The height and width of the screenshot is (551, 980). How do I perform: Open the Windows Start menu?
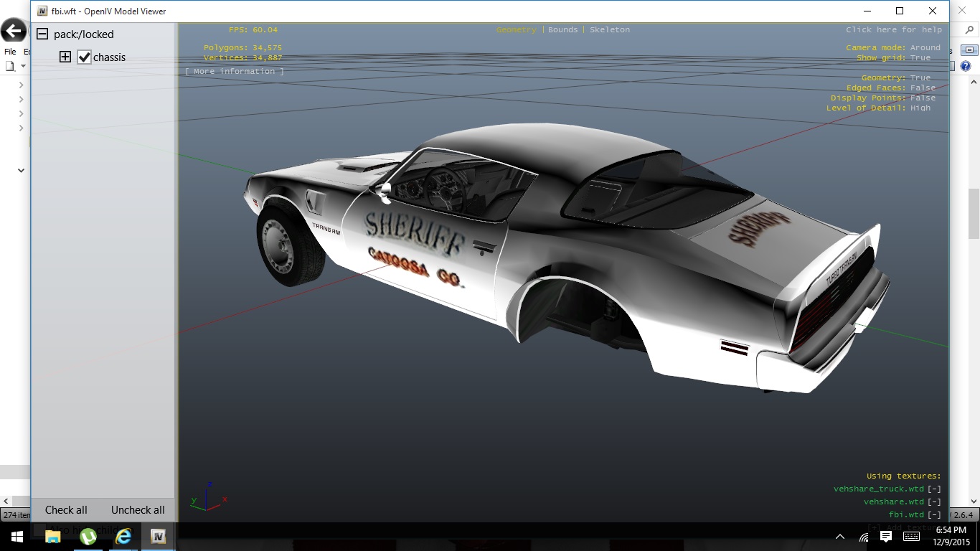tap(17, 537)
